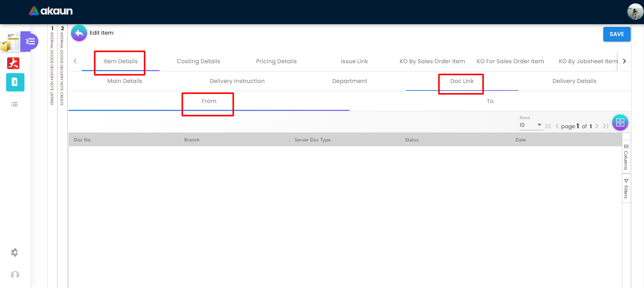Go to previous page of table
644x288 pixels.
(x=557, y=126)
